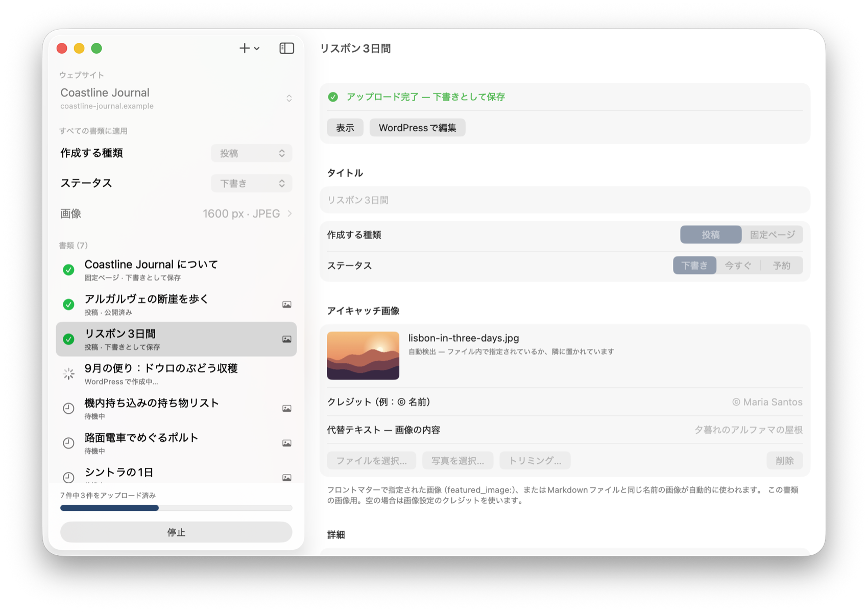Select the 今すぐ status segment
The width and height of the screenshot is (868, 612).
pyautogui.click(x=738, y=265)
